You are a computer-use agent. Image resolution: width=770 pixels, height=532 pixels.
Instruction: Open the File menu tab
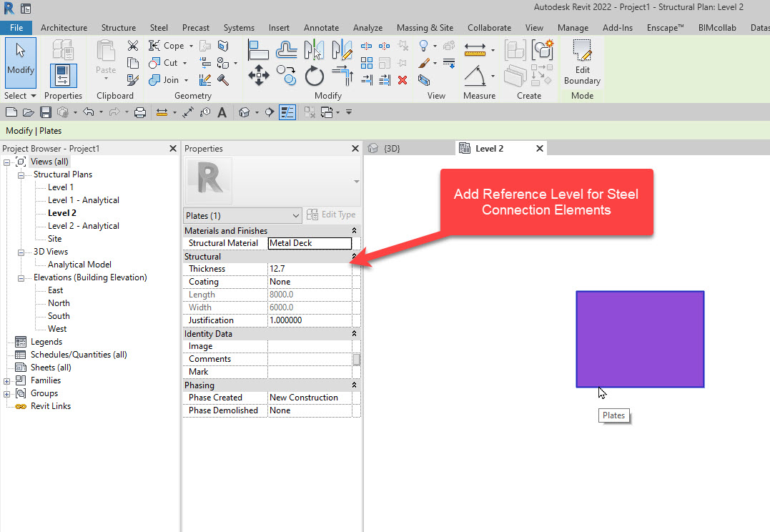point(16,27)
